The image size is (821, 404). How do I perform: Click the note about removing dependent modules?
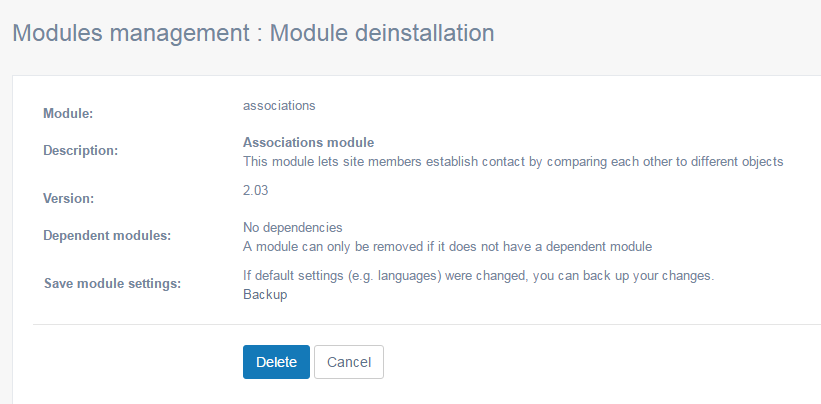pos(448,246)
